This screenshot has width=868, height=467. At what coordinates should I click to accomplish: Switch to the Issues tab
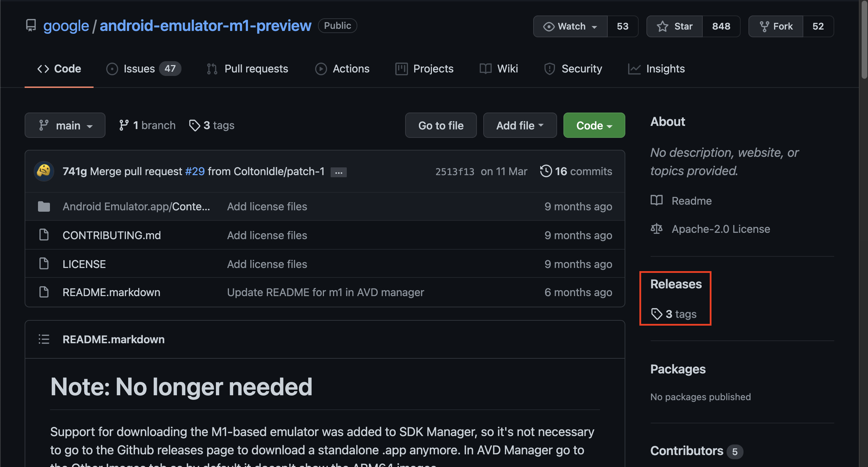pyautogui.click(x=143, y=69)
